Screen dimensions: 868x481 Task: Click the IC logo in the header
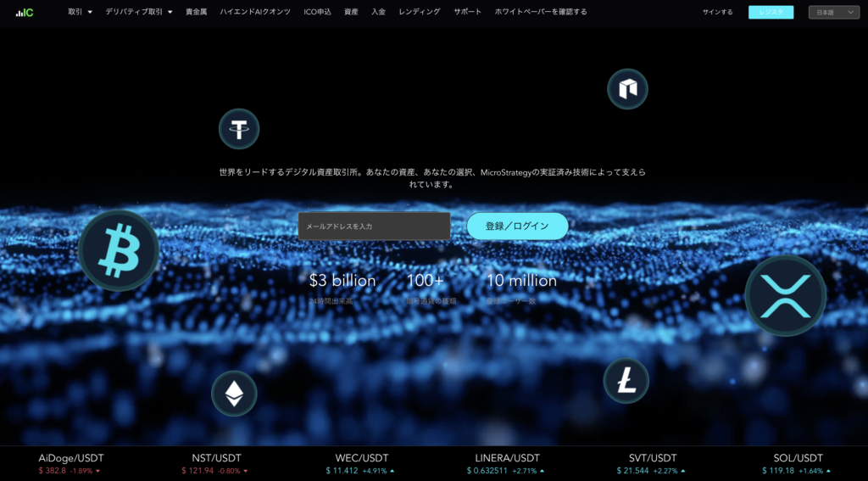25,12
